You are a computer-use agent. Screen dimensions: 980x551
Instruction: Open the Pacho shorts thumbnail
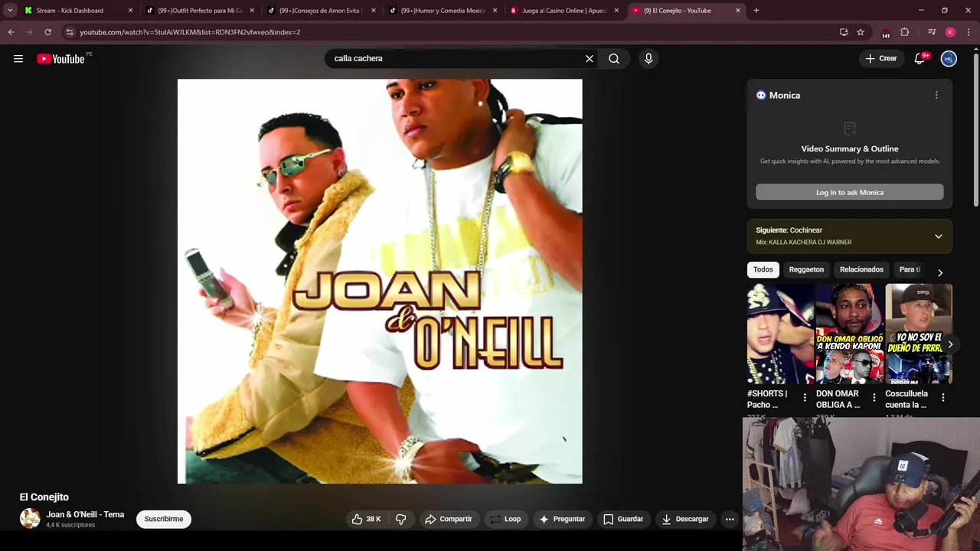780,334
